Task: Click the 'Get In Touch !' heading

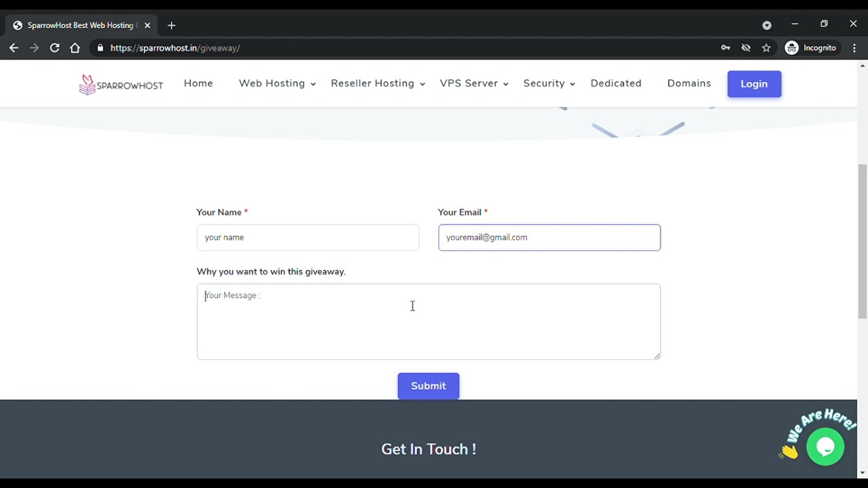Action: click(429, 449)
